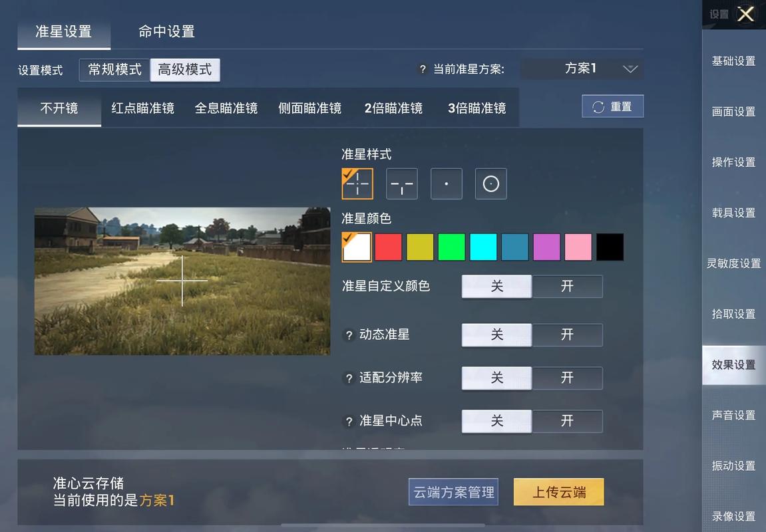Open 云端方案管理 cloud scheme management
Image resolution: width=766 pixels, height=532 pixels.
point(453,492)
